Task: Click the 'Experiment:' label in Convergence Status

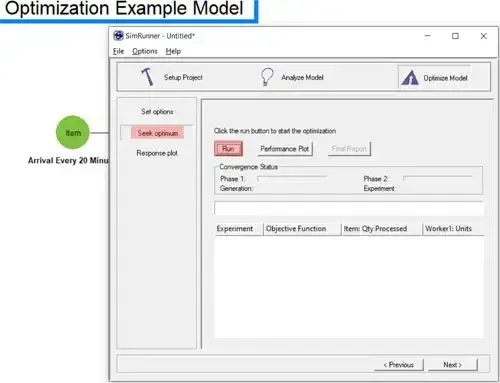Action: click(x=379, y=188)
